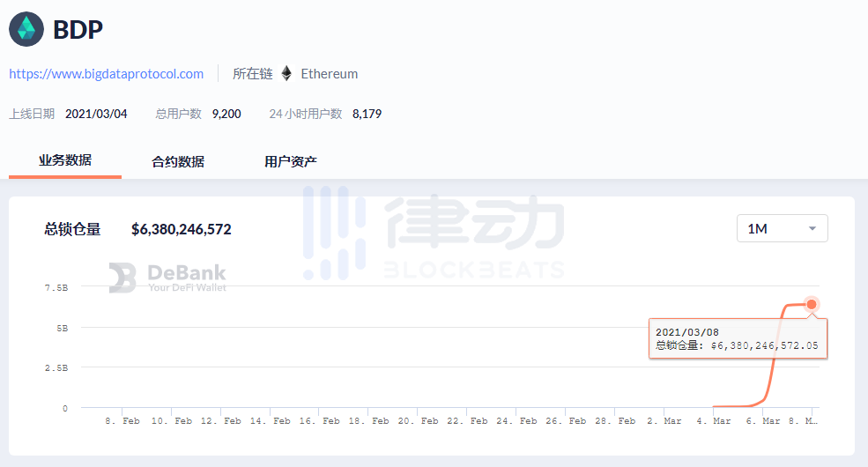Switch to the 业务数据 tab
Image resolution: width=868 pixels, height=467 pixels.
point(65,160)
